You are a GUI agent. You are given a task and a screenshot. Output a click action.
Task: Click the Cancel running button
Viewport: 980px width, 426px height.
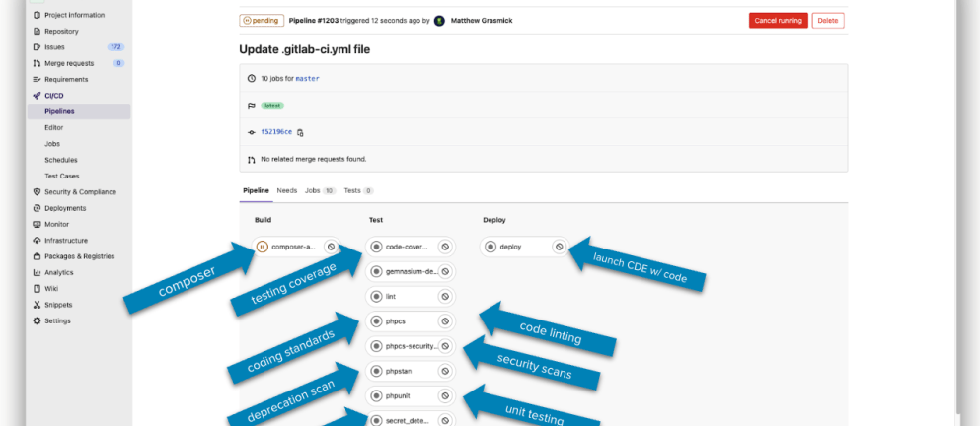tap(778, 21)
